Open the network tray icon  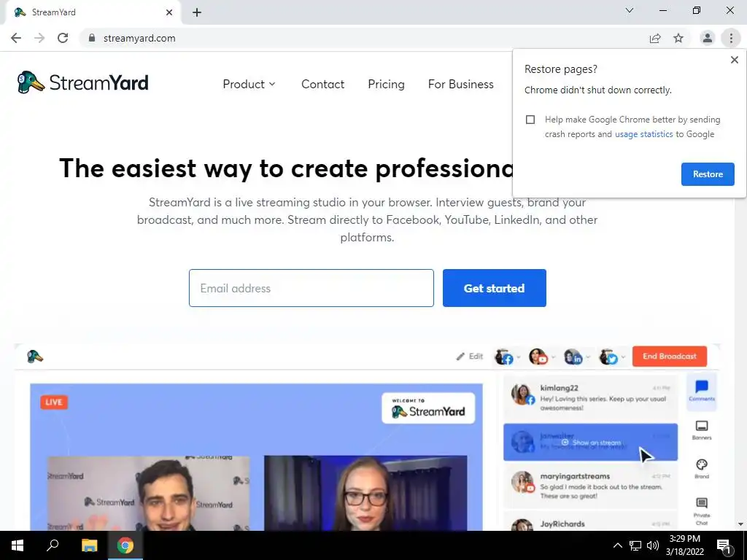click(x=635, y=545)
